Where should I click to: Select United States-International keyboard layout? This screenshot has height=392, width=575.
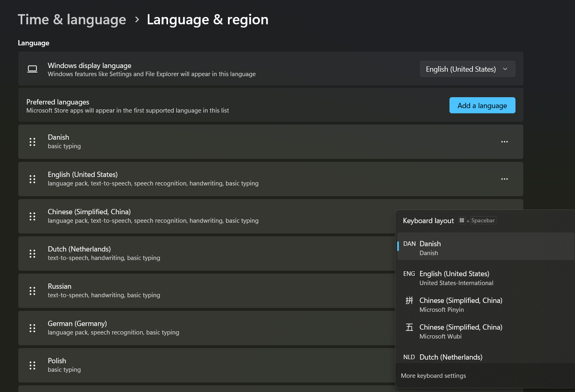(x=466, y=278)
